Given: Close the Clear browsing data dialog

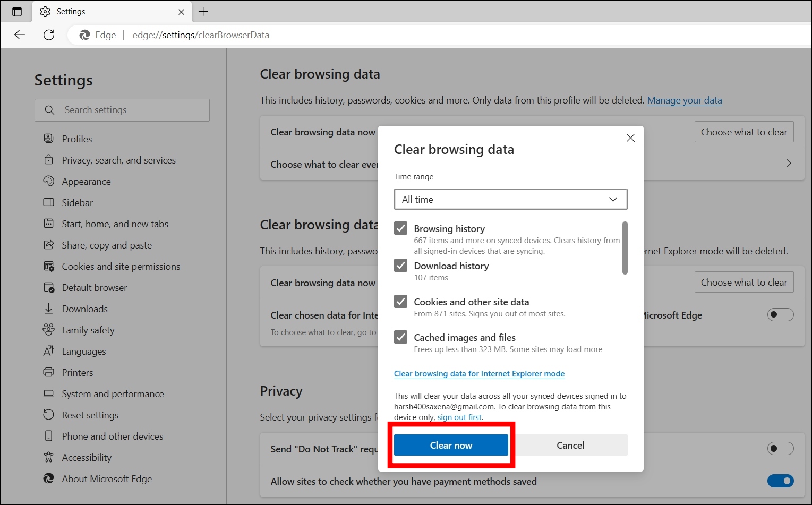Looking at the screenshot, I should (x=630, y=138).
